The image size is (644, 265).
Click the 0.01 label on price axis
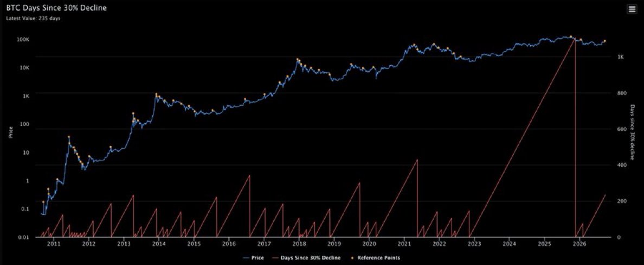24,237
